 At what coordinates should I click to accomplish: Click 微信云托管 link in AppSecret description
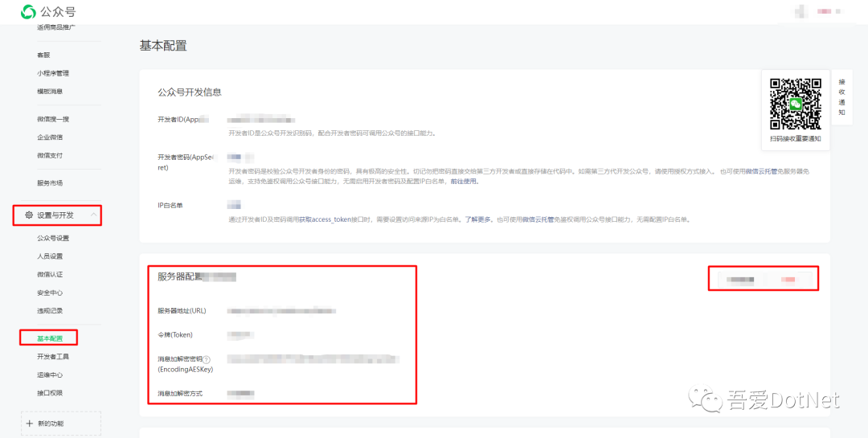click(x=762, y=172)
